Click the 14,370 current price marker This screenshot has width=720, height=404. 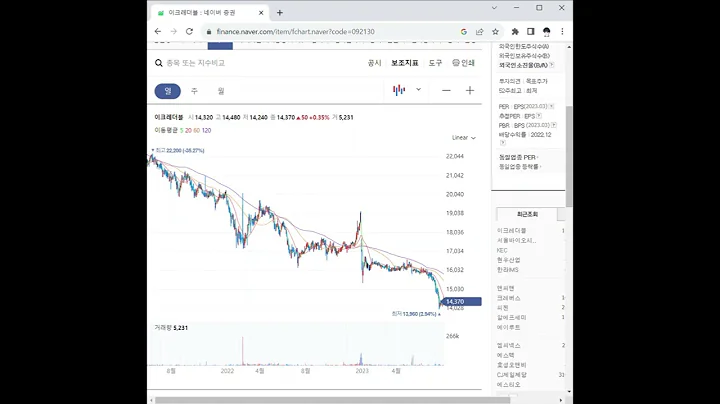pos(461,302)
